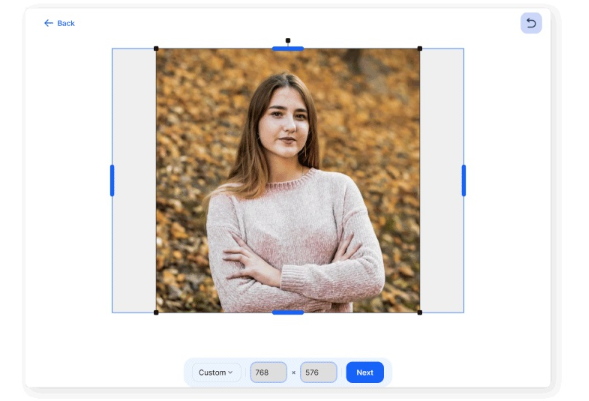Click the rotation handle above the image

[288, 41]
